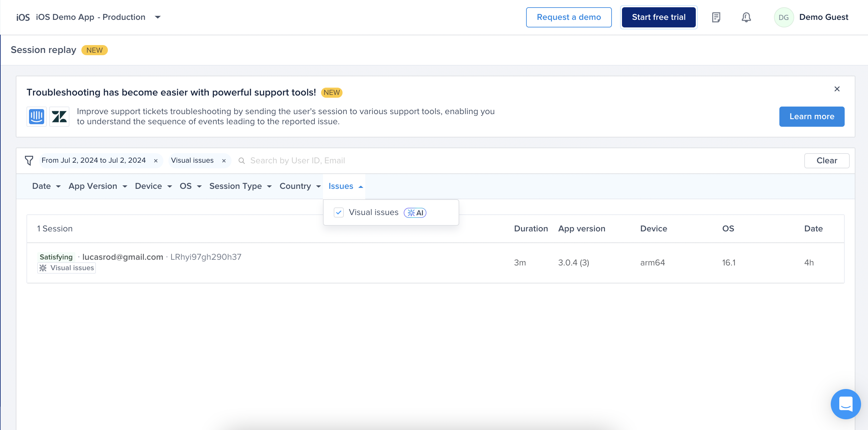Click the arm64 device value
Screen dimensions: 868x430
(652, 263)
